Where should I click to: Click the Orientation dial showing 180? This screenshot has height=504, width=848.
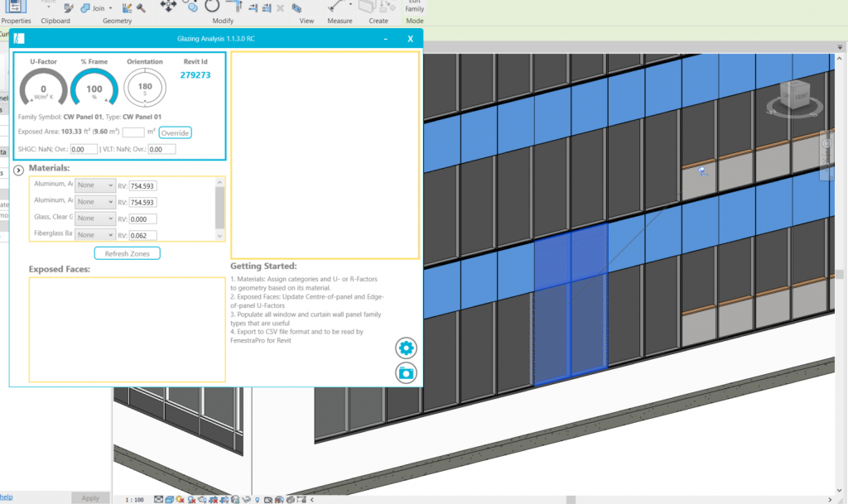(145, 88)
